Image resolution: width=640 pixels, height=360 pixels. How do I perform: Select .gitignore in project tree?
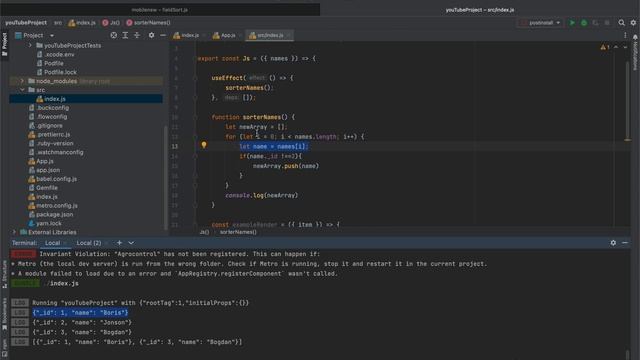(50, 126)
